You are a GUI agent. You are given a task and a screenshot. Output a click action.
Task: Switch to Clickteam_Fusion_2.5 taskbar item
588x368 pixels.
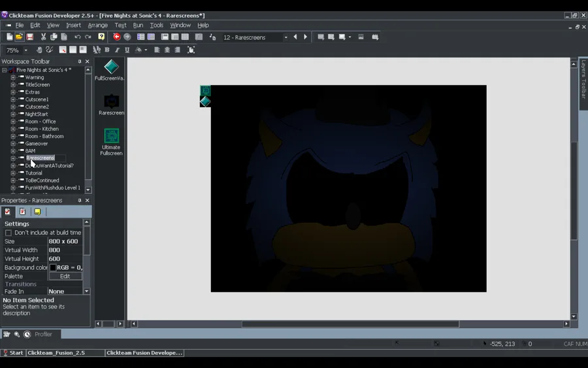65,352
